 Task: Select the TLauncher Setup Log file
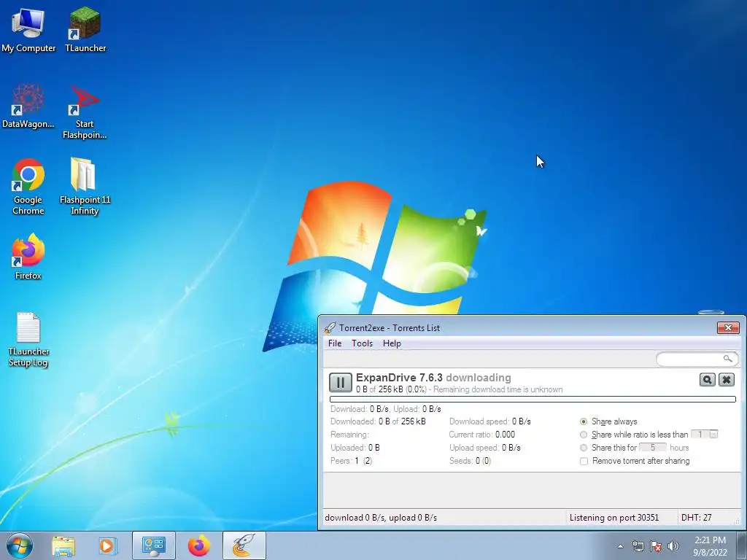pyautogui.click(x=28, y=340)
